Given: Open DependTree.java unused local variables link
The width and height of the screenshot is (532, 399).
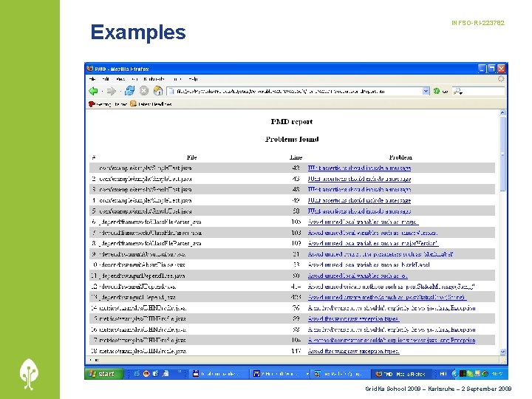Looking at the screenshot, I should 358,276.
